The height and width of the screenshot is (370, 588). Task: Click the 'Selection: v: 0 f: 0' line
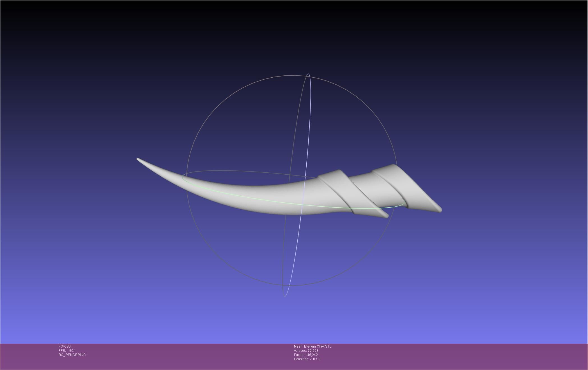pos(307,359)
